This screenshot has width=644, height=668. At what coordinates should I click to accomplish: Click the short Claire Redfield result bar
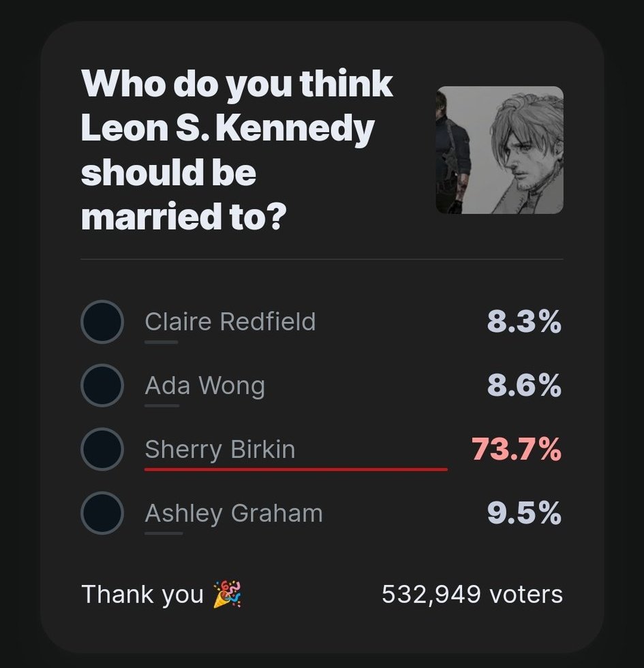[x=161, y=341]
